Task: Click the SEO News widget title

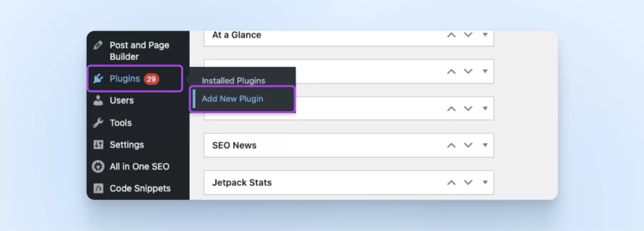Action: [234, 146]
